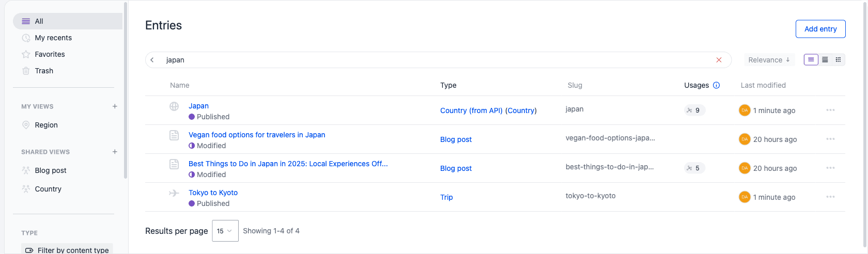Open more actions for Japan row
The height and width of the screenshot is (254, 868).
pos(830,110)
